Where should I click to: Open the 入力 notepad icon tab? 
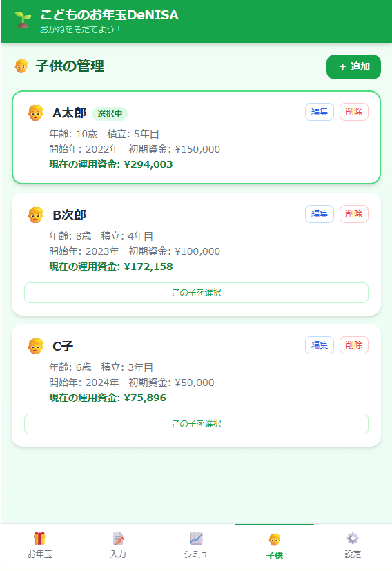[118, 545]
